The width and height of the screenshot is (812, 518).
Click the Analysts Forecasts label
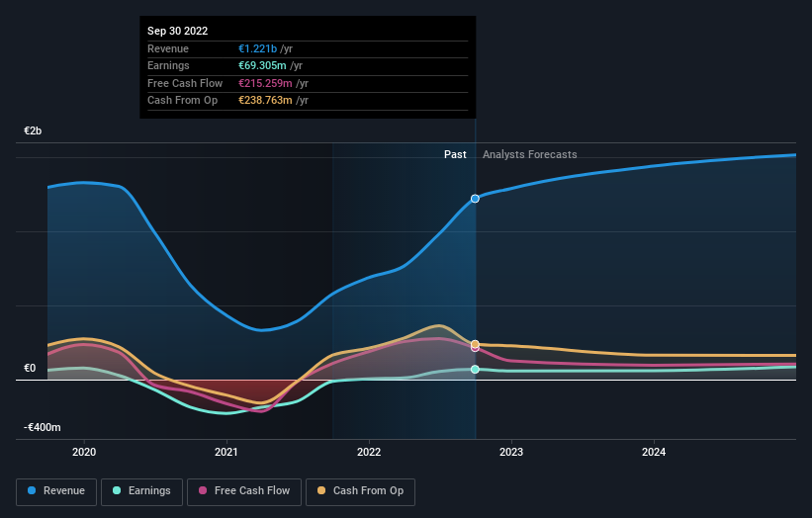530,154
